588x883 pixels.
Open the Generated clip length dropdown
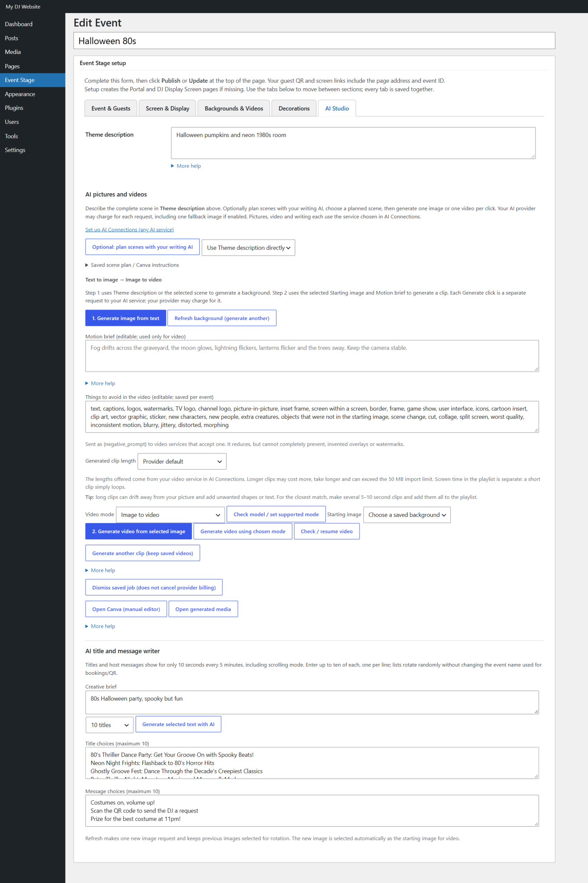pos(182,461)
